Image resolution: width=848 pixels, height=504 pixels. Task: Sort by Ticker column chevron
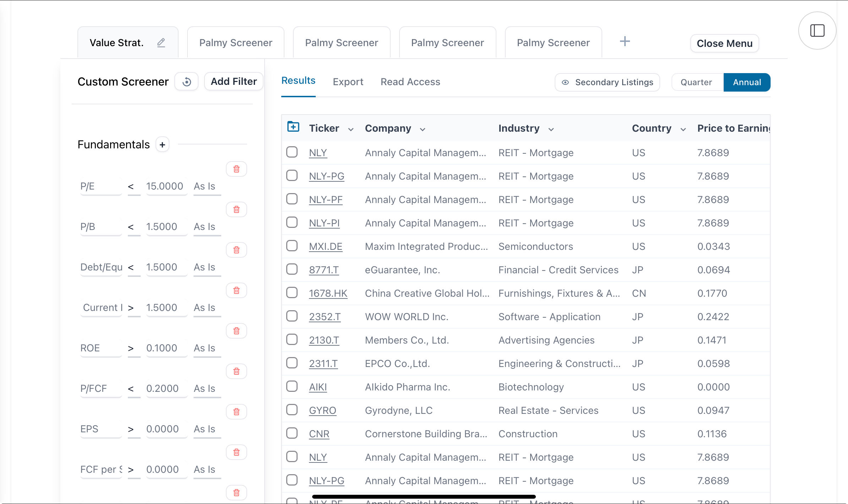[351, 130]
